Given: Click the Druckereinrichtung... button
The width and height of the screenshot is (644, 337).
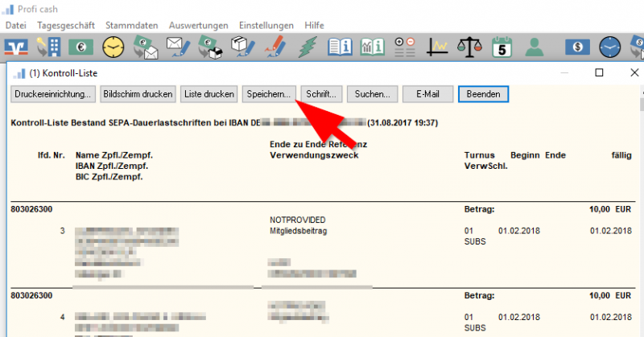Looking at the screenshot, I should pos(54,94).
